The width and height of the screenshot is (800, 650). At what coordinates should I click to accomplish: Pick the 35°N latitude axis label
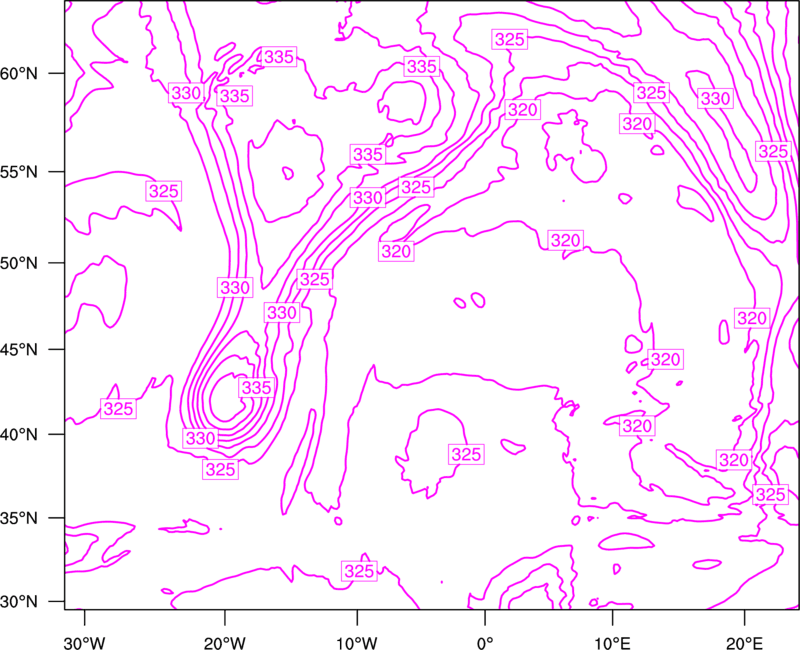click(x=19, y=518)
